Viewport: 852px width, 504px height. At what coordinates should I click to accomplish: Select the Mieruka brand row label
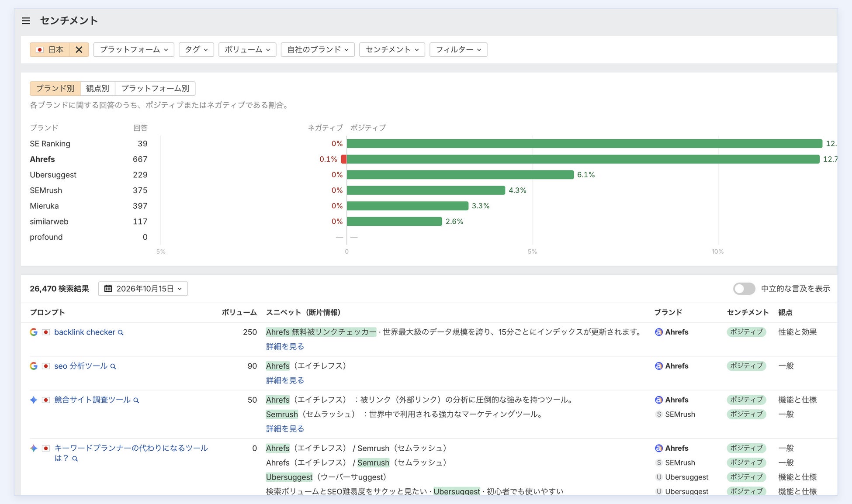[44, 206]
